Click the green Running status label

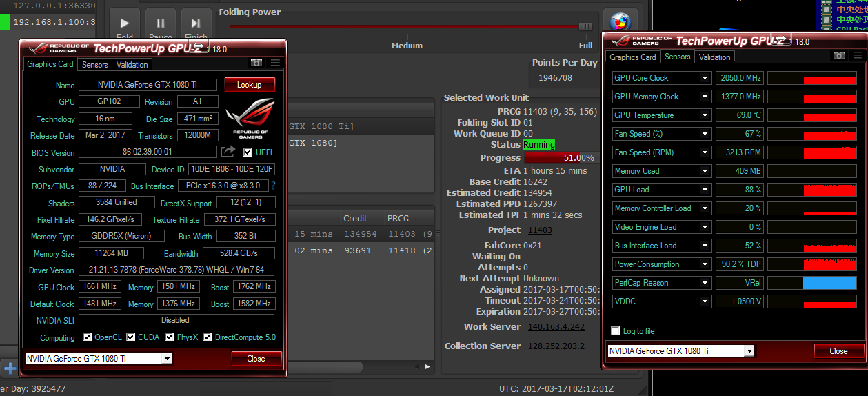tap(539, 145)
